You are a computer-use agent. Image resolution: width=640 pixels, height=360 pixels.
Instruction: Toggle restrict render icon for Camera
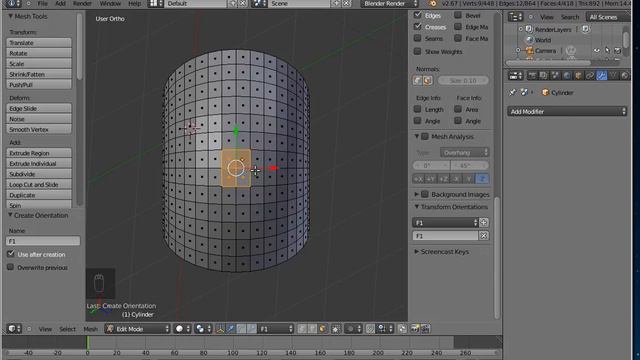(x=618, y=51)
